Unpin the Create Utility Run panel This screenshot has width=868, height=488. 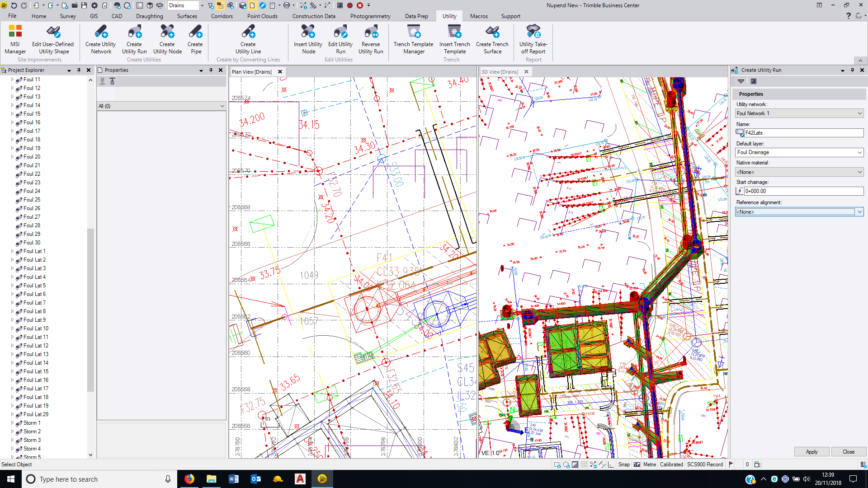pyautogui.click(x=852, y=70)
